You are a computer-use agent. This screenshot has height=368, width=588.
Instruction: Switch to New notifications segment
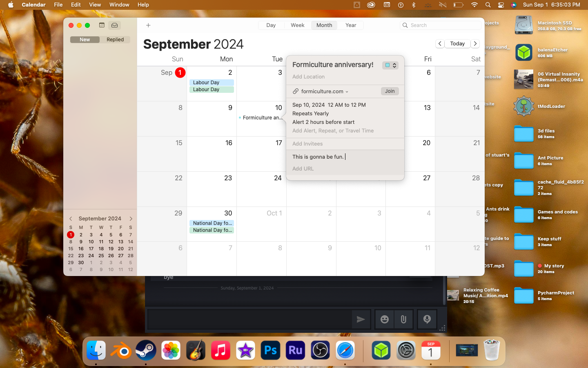[85, 40]
